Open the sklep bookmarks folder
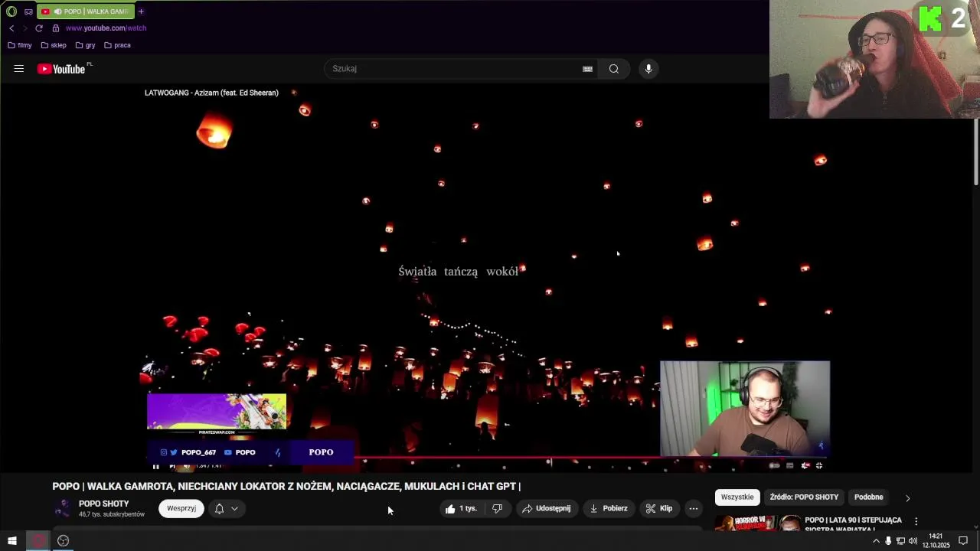Screen dimensions: 980x551 [54, 45]
